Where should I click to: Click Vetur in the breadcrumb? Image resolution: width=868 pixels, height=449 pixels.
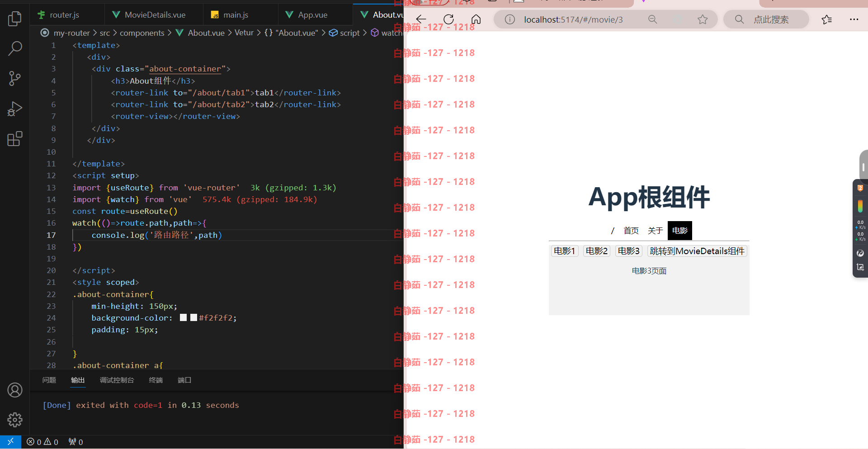coord(244,33)
